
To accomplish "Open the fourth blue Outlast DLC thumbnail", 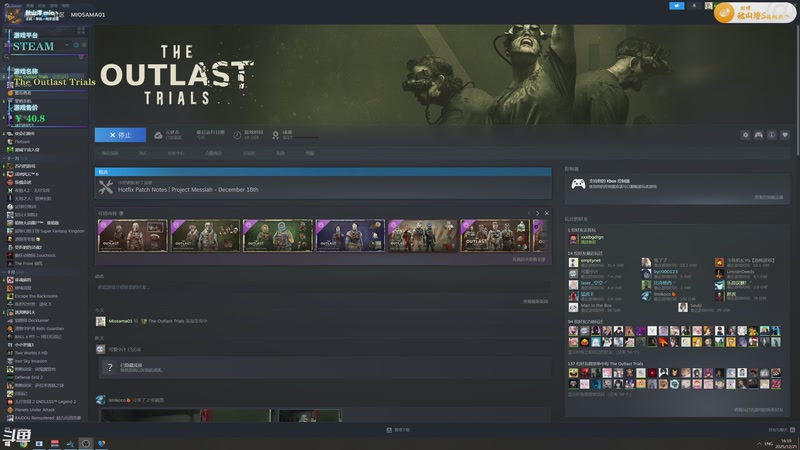I will point(350,236).
